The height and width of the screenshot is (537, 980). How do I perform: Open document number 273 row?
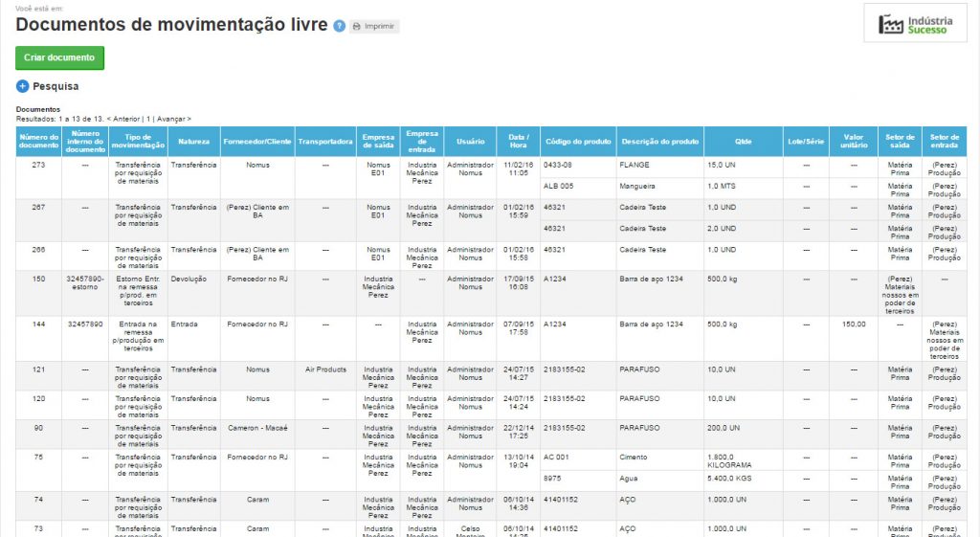39,165
